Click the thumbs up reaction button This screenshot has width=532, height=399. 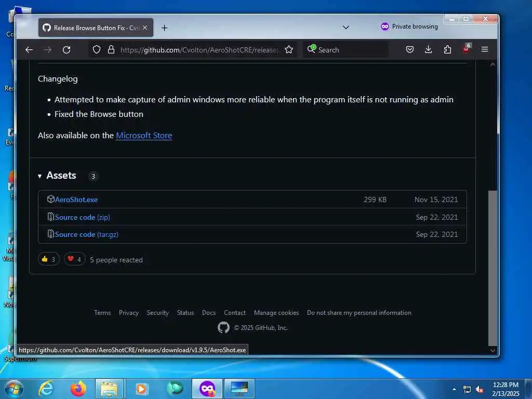click(x=48, y=259)
